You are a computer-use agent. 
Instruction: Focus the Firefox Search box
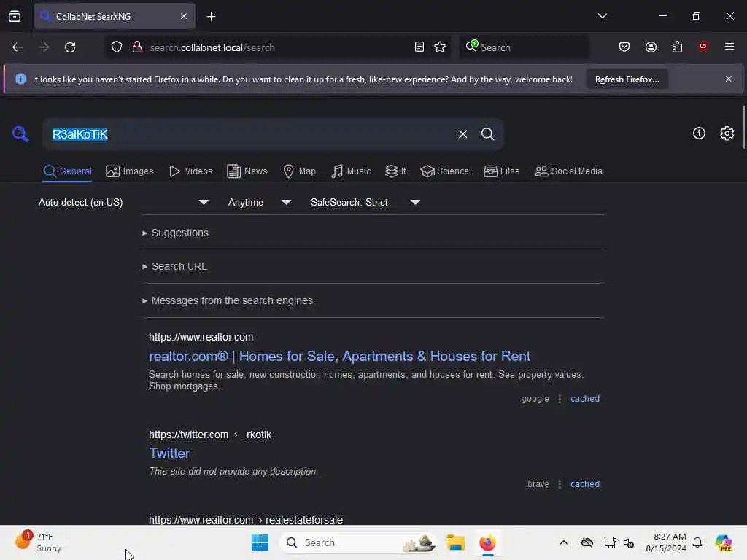(x=524, y=47)
